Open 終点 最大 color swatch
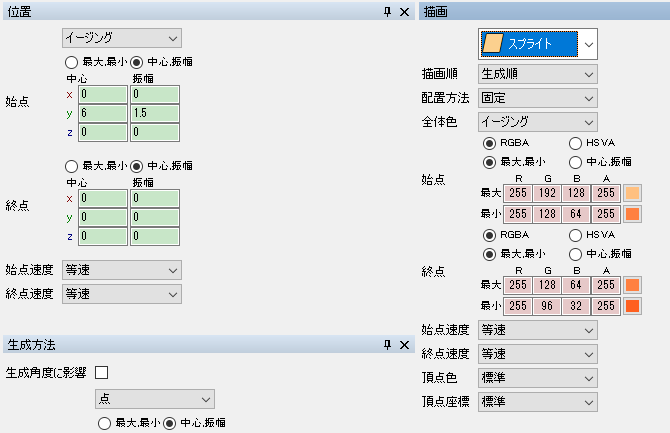 coord(632,285)
